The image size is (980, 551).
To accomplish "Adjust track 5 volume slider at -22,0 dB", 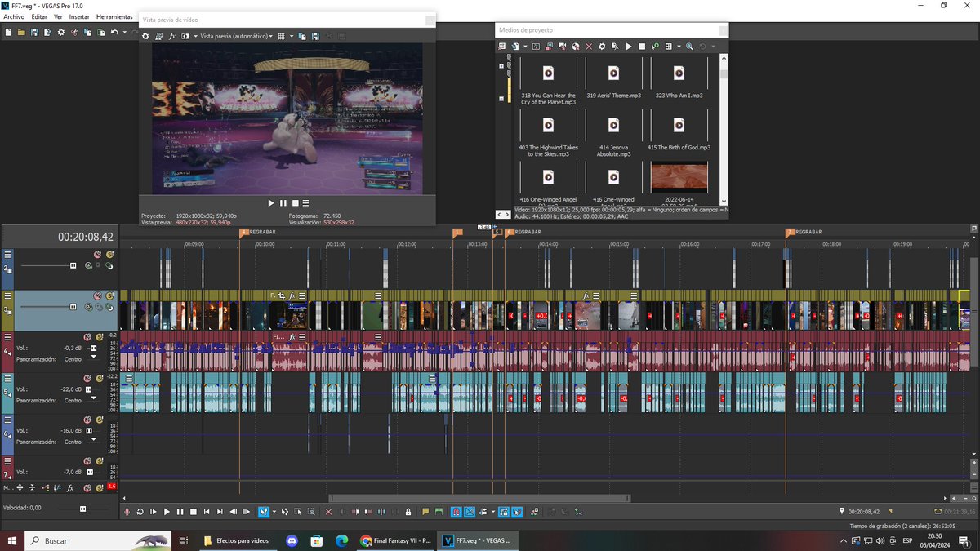I will tap(88, 389).
